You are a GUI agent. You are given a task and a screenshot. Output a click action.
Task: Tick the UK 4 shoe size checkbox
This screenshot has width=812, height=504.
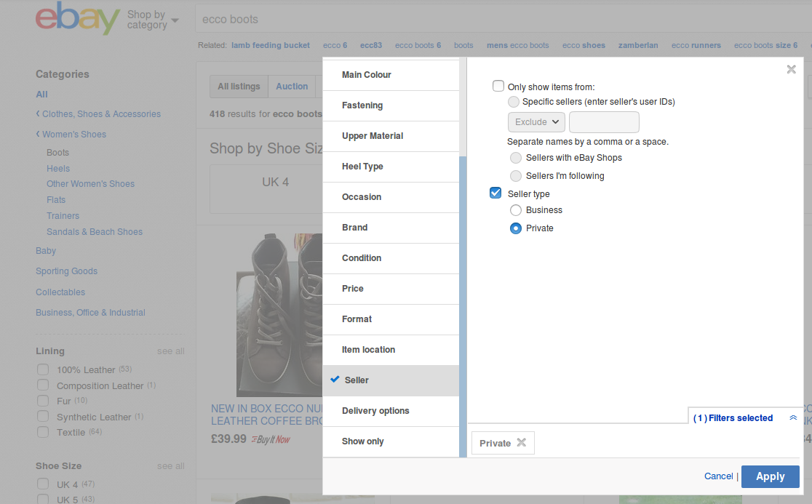coord(43,484)
